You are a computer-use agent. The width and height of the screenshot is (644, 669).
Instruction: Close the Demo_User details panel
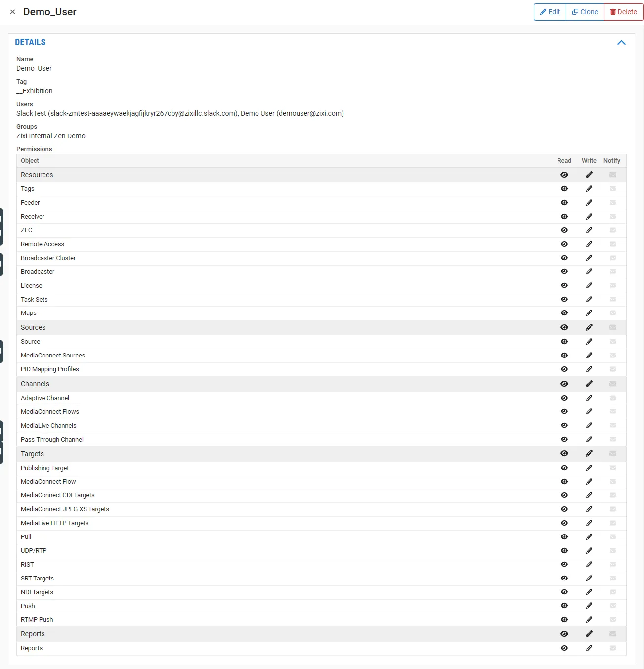pyautogui.click(x=13, y=12)
